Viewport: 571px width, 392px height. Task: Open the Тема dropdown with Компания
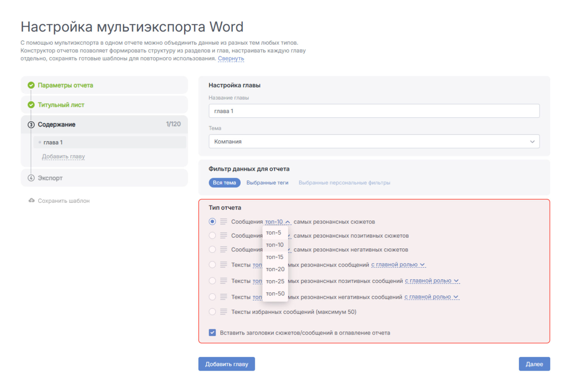click(374, 141)
